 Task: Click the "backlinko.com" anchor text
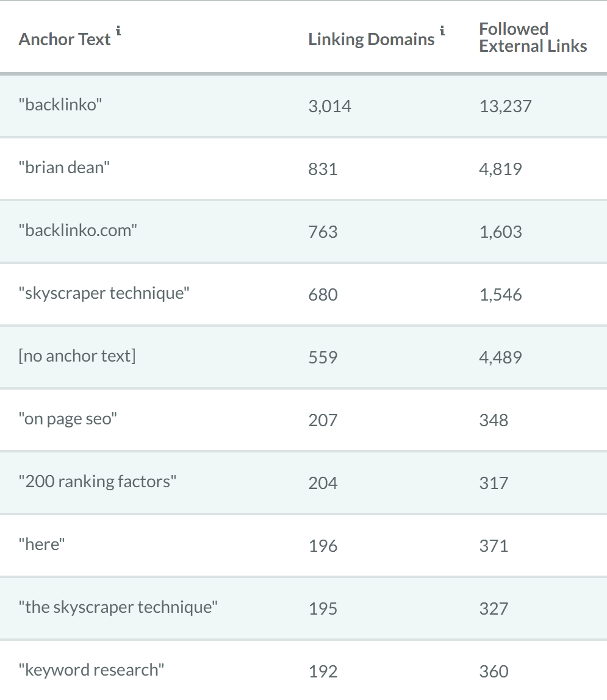pyautogui.click(x=77, y=230)
